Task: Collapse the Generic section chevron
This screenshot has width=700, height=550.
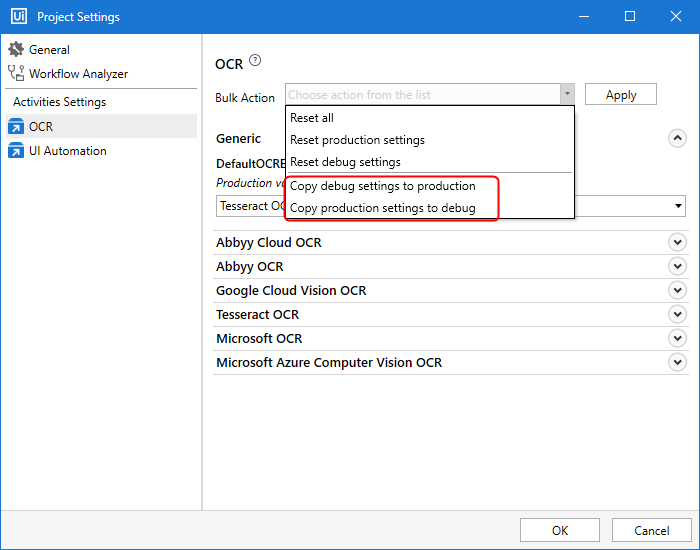Action: click(x=677, y=138)
